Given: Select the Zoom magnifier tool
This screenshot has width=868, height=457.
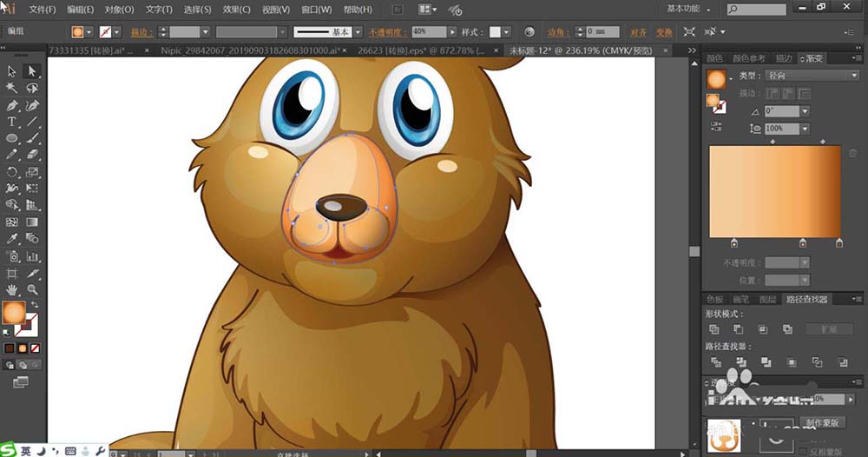Looking at the screenshot, I should (x=32, y=289).
